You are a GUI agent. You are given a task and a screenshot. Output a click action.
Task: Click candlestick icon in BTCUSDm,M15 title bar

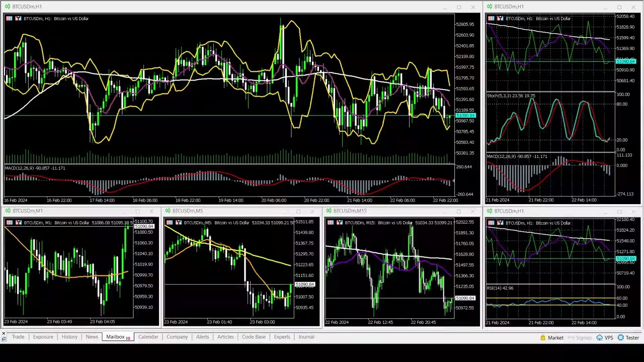click(x=328, y=211)
